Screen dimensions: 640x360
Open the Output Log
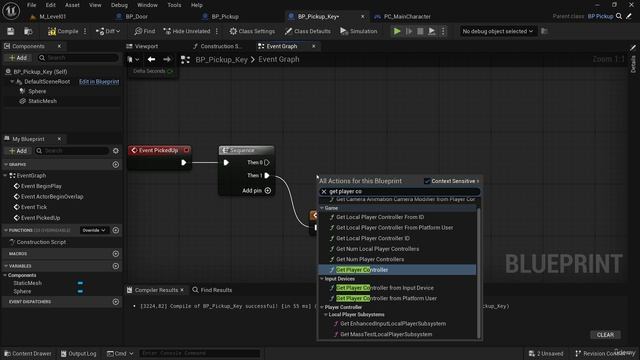point(78,353)
